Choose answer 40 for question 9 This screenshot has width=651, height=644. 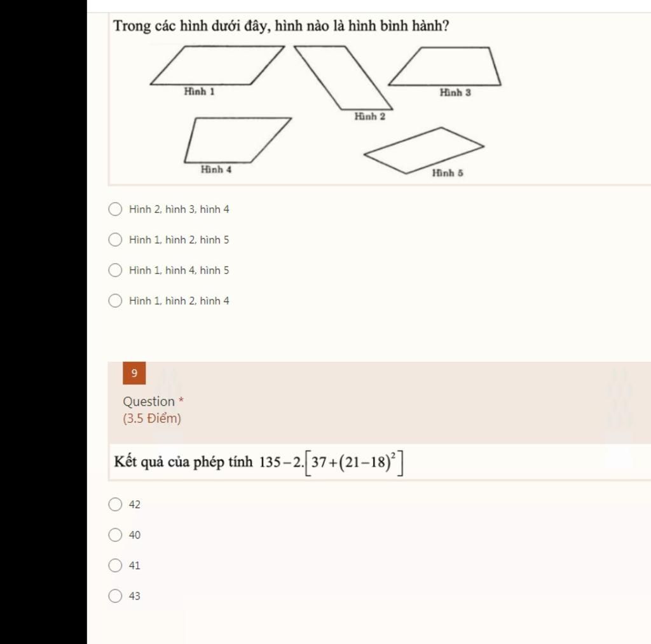(x=115, y=535)
